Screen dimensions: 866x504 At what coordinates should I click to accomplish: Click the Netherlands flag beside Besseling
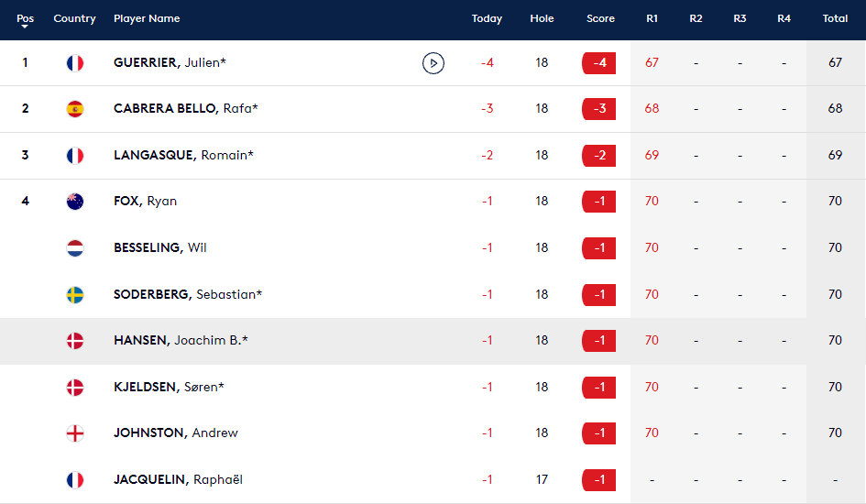click(x=75, y=248)
